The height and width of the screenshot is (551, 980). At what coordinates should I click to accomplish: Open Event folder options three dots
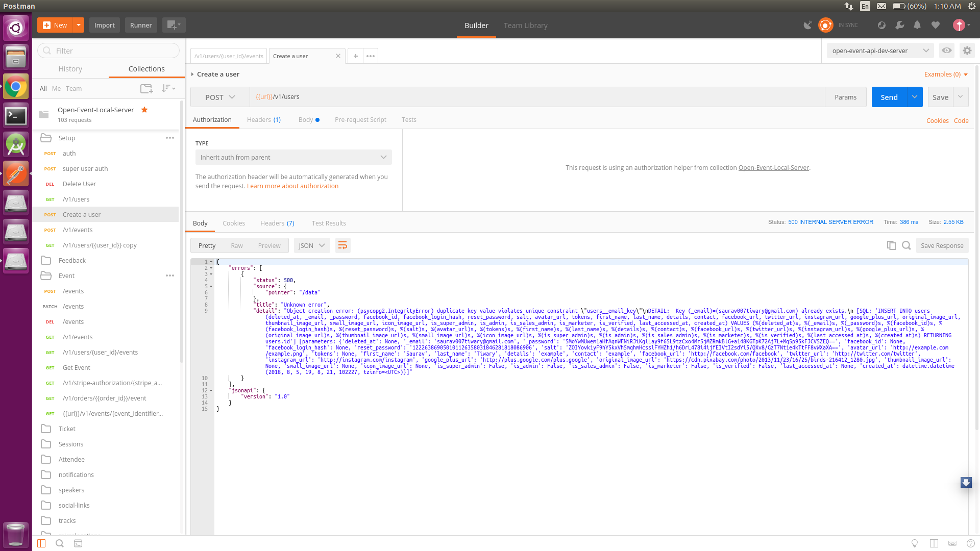170,275
